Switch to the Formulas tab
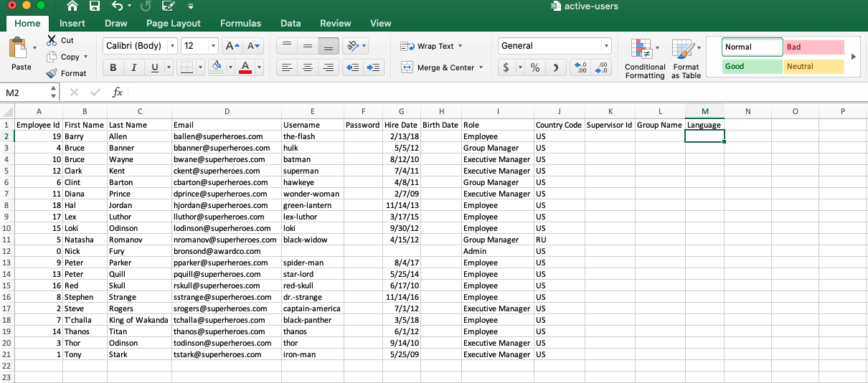 (240, 23)
